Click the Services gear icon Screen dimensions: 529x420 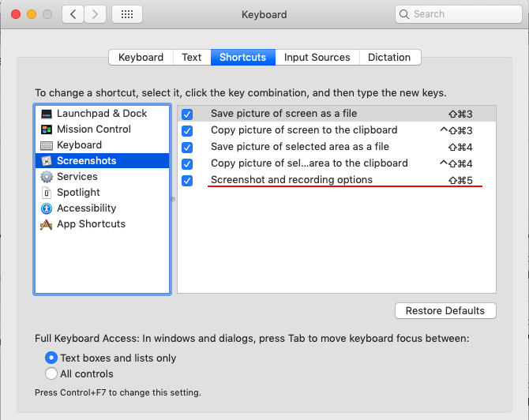coord(47,177)
